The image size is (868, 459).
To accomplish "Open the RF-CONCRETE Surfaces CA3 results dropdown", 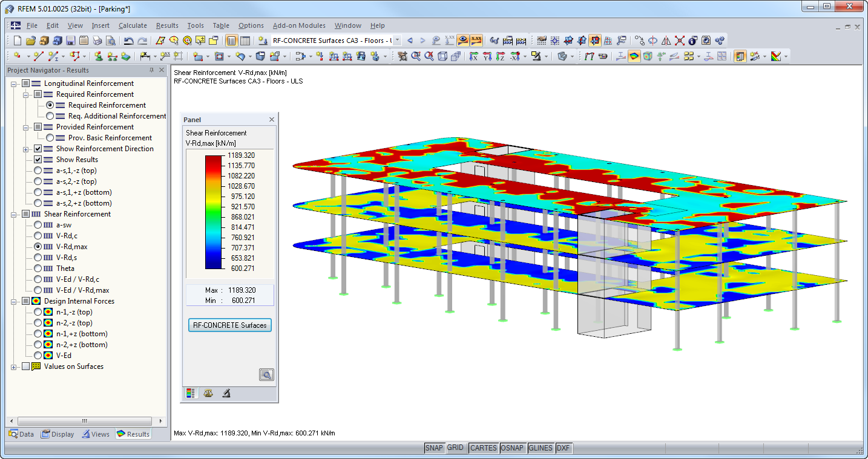I will click(398, 40).
